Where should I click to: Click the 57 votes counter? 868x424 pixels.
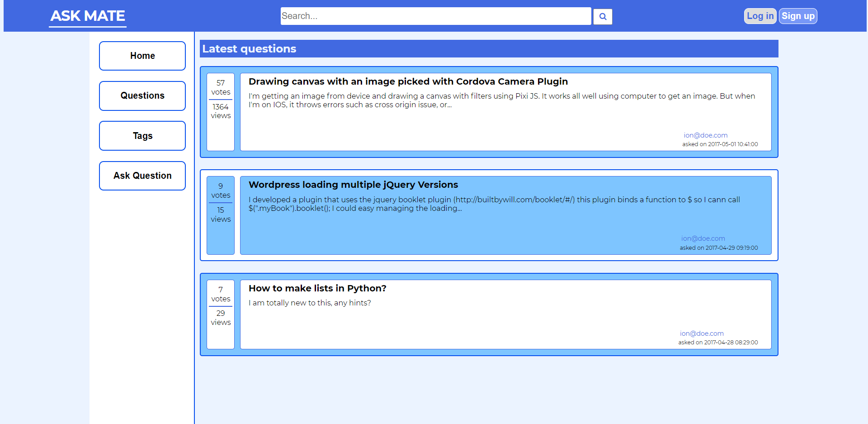pos(221,87)
